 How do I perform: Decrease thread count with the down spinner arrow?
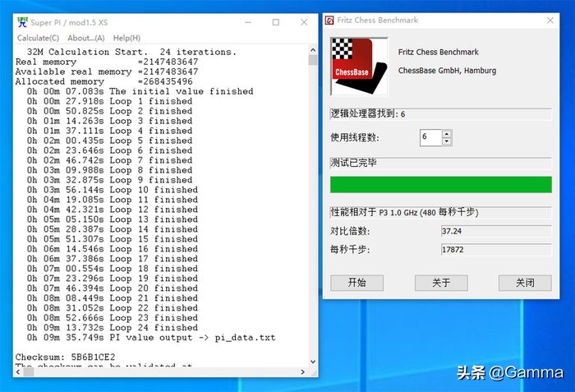click(x=446, y=141)
